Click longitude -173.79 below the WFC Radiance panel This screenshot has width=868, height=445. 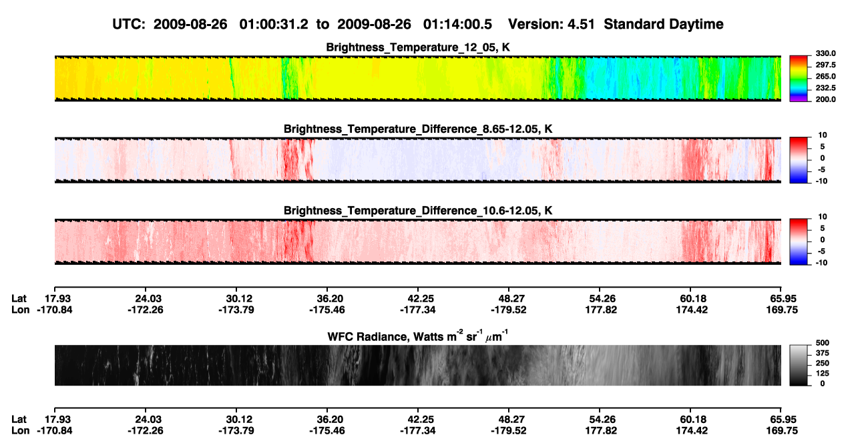(238, 430)
